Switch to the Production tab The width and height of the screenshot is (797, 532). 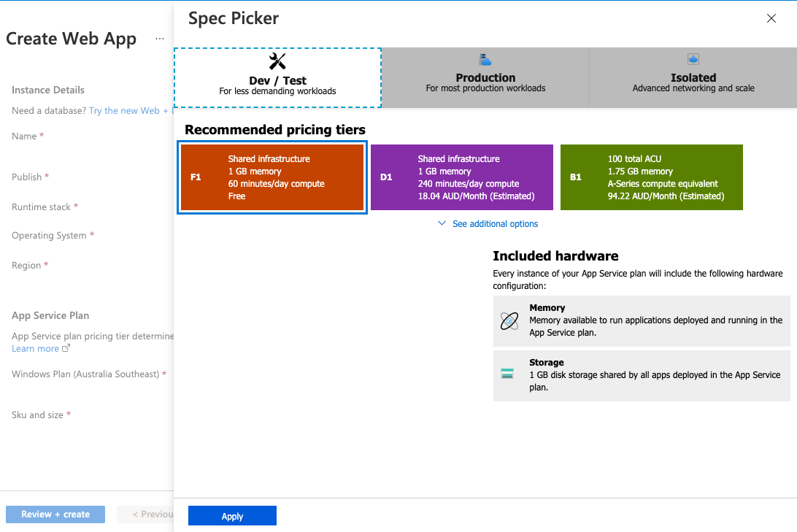pyautogui.click(x=485, y=78)
